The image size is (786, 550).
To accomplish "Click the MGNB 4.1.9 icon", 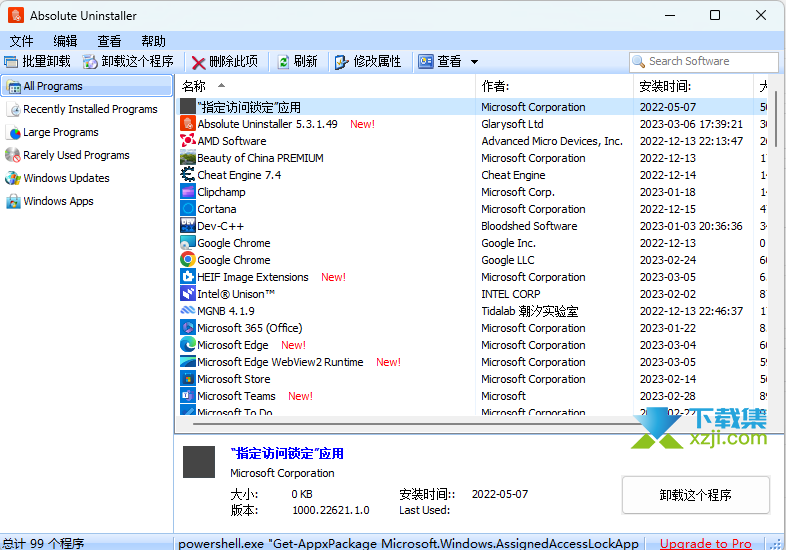I will coord(188,311).
